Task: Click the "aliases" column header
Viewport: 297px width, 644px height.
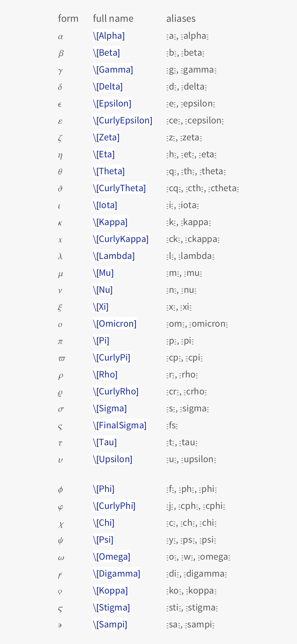Action: click(x=181, y=18)
